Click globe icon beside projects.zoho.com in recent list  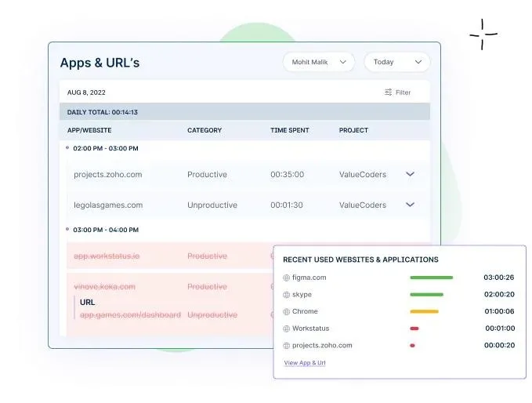tap(286, 345)
